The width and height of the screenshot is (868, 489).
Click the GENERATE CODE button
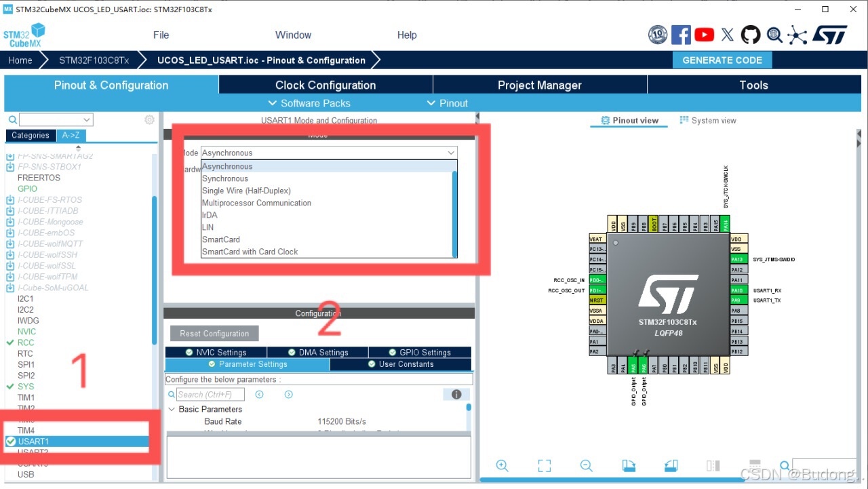pyautogui.click(x=722, y=60)
